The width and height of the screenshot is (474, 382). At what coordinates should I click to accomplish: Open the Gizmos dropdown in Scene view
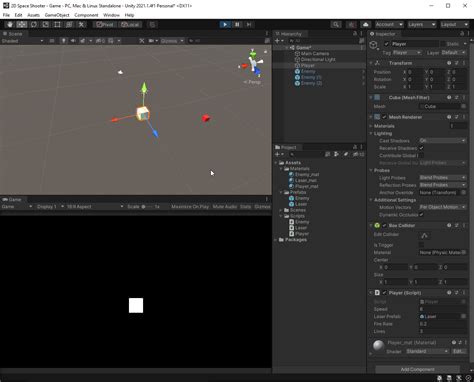click(x=172, y=41)
